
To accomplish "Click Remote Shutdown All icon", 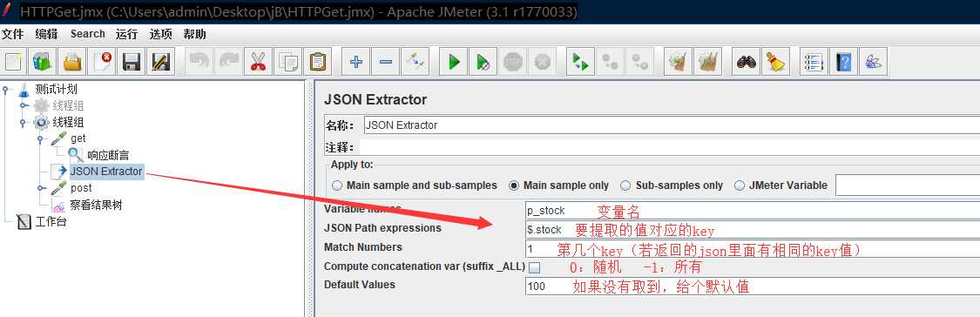I will point(640,61).
